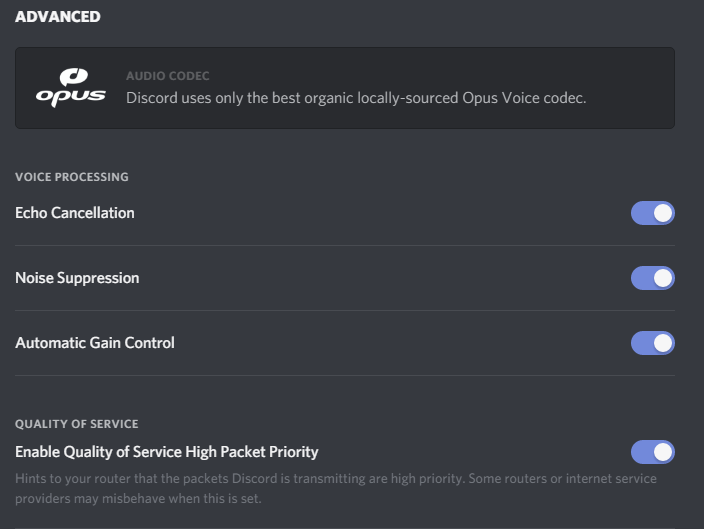Disable Quality of Service High Packet Priority switch
This screenshot has width=704, height=529.
652,452
